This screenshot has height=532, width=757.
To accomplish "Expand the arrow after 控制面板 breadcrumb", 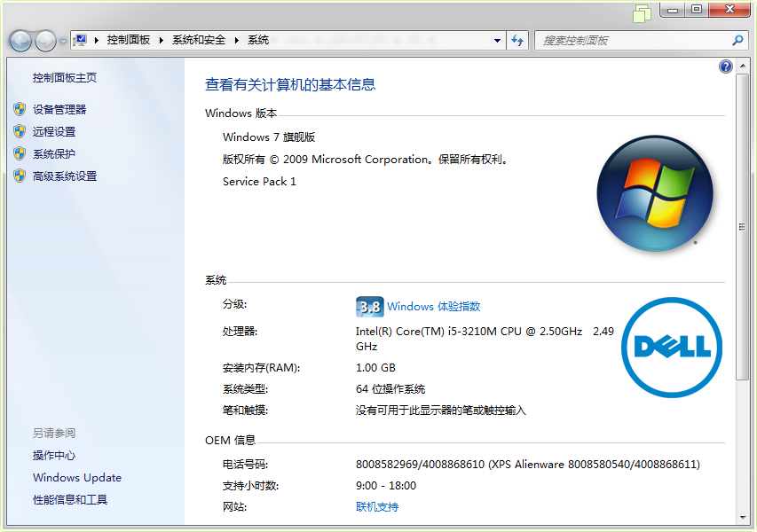I will tap(161, 41).
